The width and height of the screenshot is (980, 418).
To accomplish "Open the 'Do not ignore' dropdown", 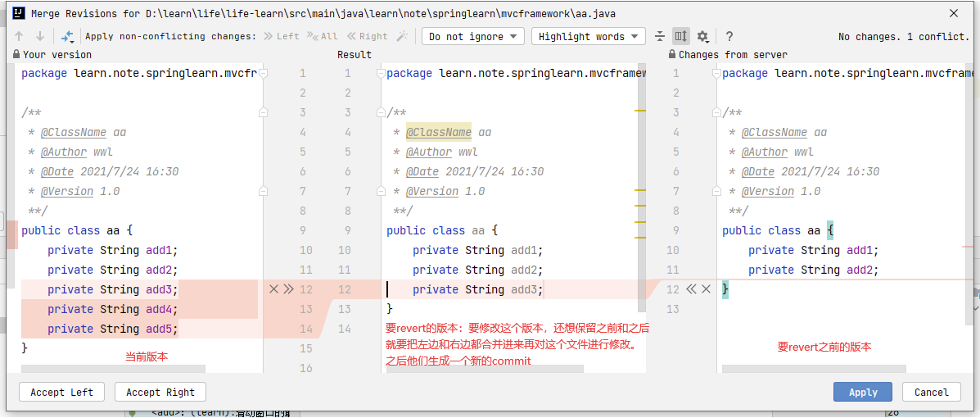I will [472, 36].
